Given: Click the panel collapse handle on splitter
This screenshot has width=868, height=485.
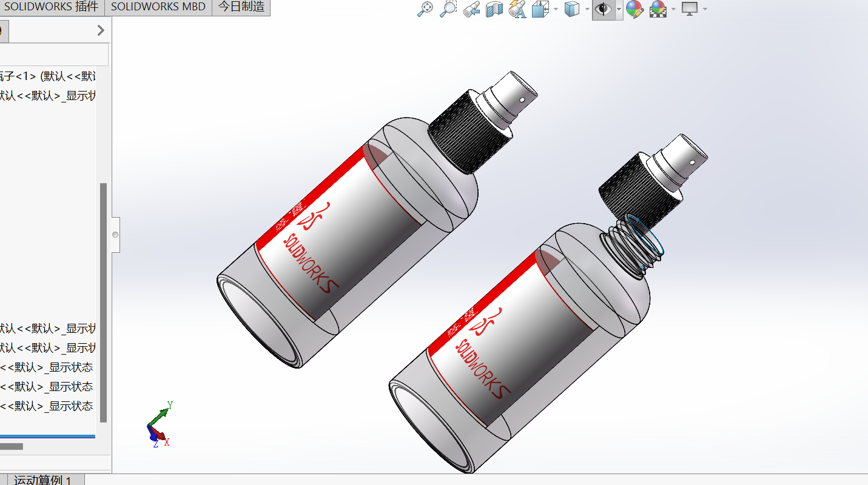Looking at the screenshot, I should [x=115, y=235].
